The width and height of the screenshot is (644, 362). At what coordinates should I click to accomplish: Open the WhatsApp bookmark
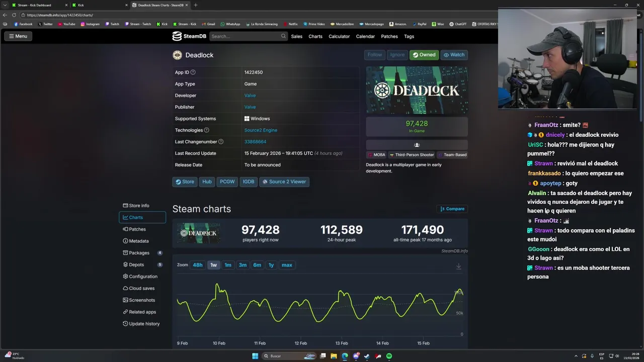(230, 24)
